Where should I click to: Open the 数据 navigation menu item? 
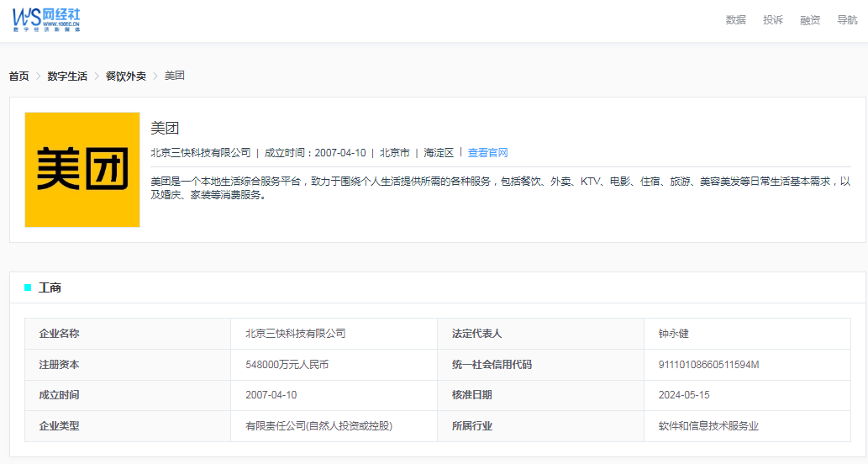tap(735, 20)
